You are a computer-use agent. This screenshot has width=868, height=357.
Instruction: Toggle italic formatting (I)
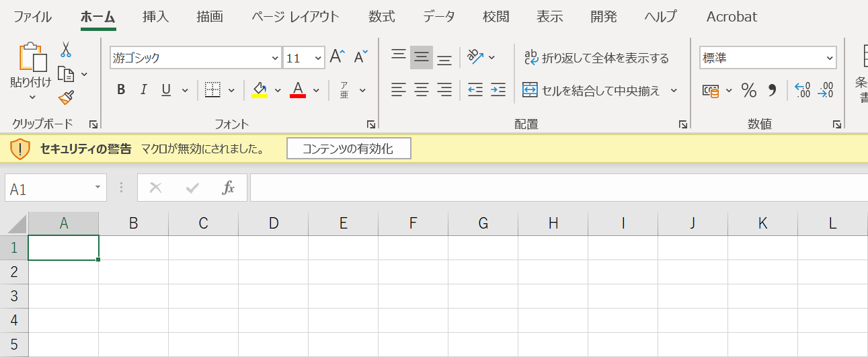[x=143, y=90]
